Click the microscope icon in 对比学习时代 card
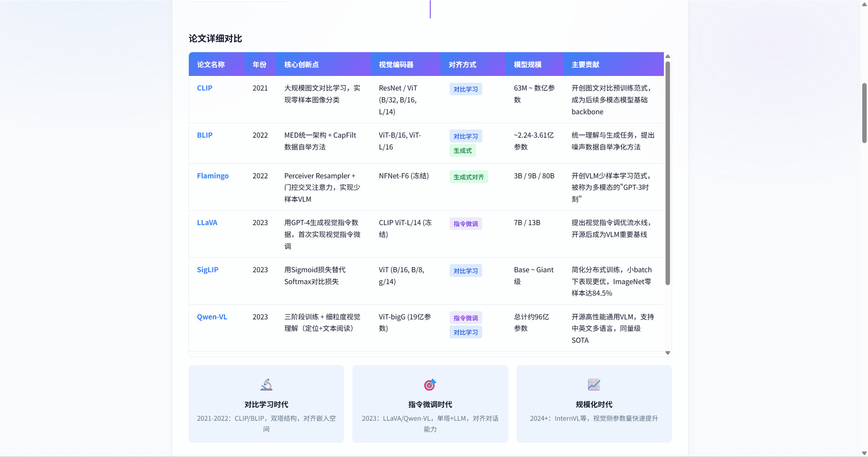The width and height of the screenshot is (868, 457). coord(266,385)
